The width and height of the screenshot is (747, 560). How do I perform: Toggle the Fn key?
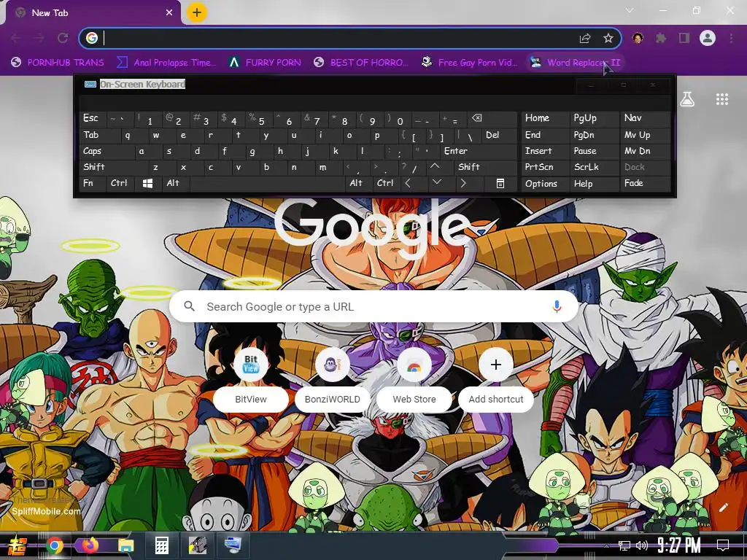93,183
